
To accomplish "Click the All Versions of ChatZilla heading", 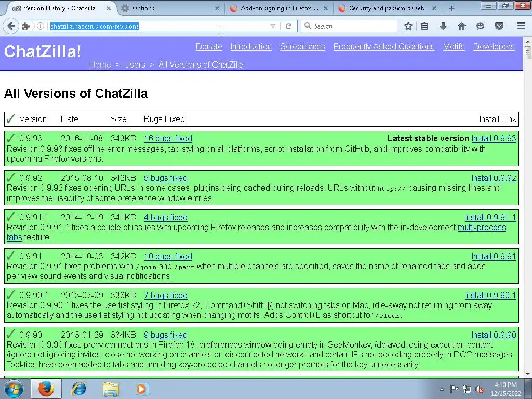I will pos(76,94).
